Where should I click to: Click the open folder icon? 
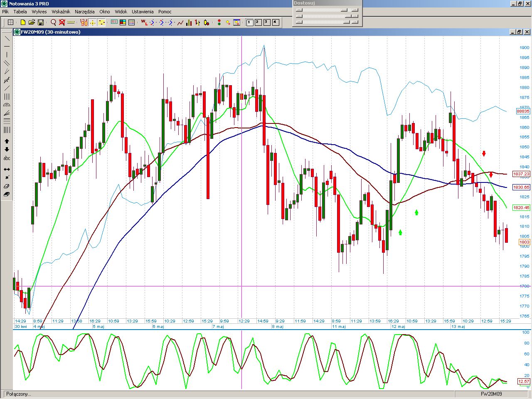click(32, 22)
